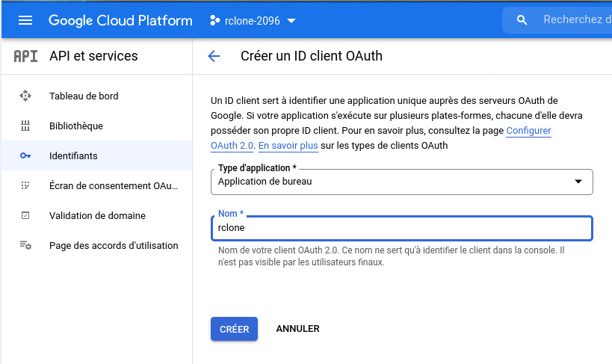Go back with the left arrow

click(x=214, y=56)
